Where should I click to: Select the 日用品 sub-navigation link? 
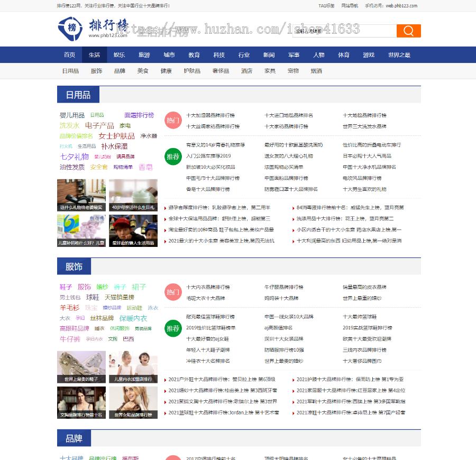tap(70, 71)
